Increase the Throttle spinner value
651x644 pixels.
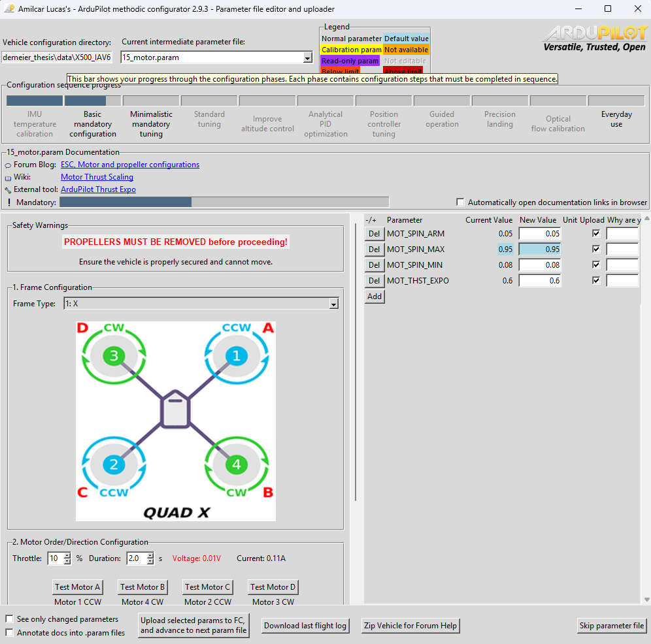[x=67, y=556]
